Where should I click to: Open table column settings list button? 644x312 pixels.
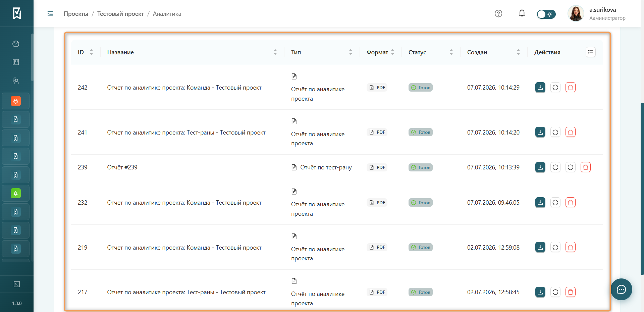(591, 52)
